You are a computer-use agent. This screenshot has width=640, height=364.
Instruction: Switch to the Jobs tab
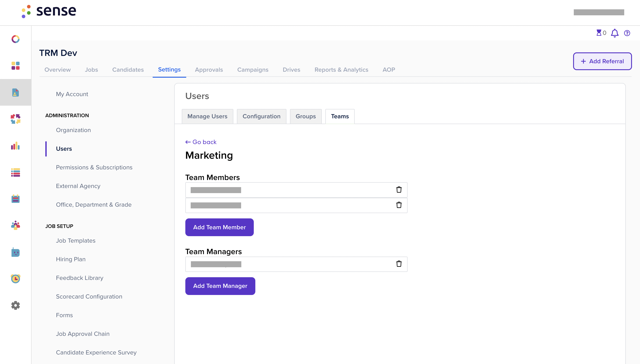click(91, 70)
